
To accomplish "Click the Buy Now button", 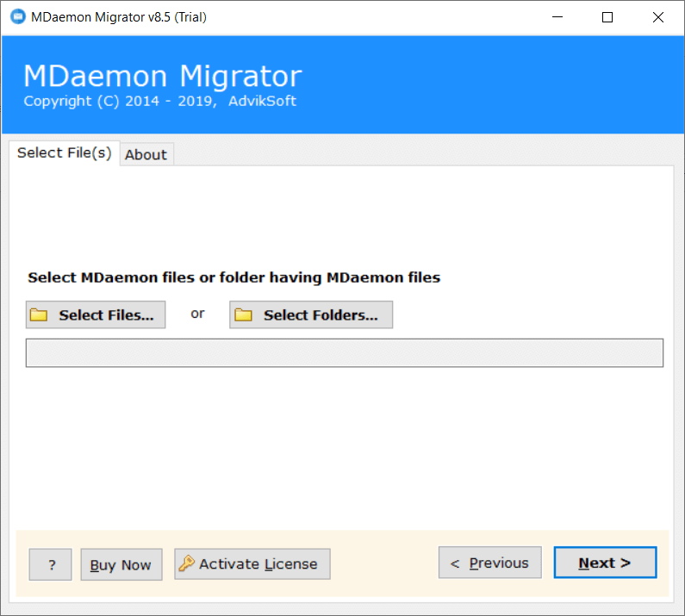I will point(121,564).
